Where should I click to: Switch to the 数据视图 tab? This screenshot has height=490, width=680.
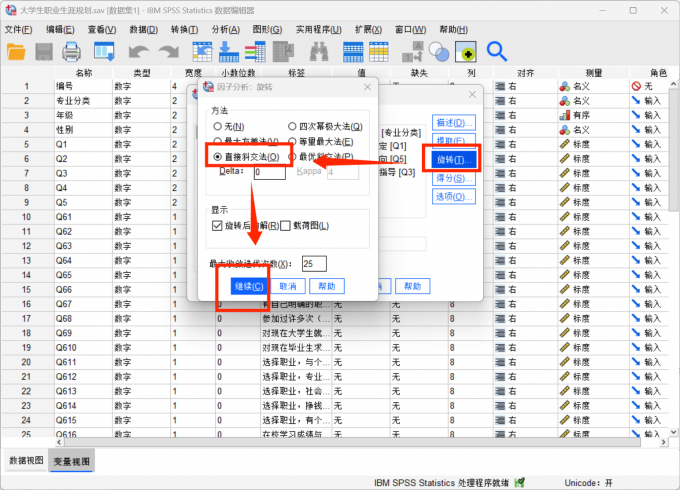point(26,461)
